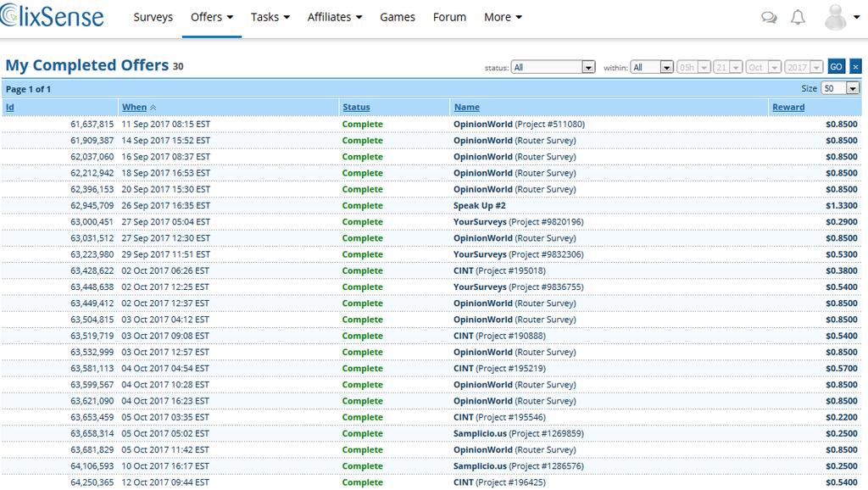The image size is (868, 490).
Task: Click YourSurveys (Project #9820196) name
Action: [518, 222]
